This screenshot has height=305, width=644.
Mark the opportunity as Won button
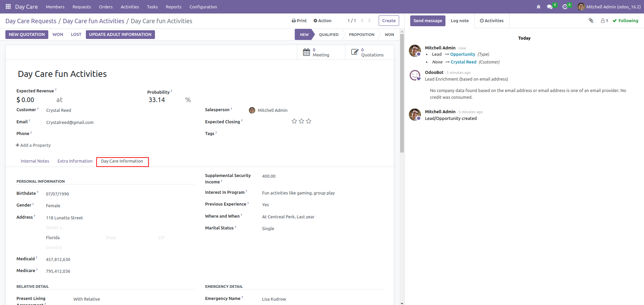pyautogui.click(x=58, y=34)
